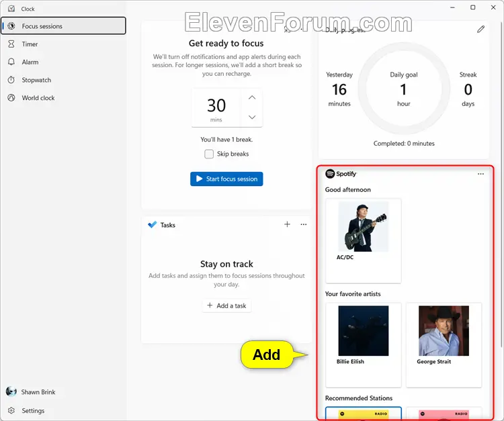Click the Timer hourglass icon
The height and width of the screenshot is (421, 504).
[11, 44]
